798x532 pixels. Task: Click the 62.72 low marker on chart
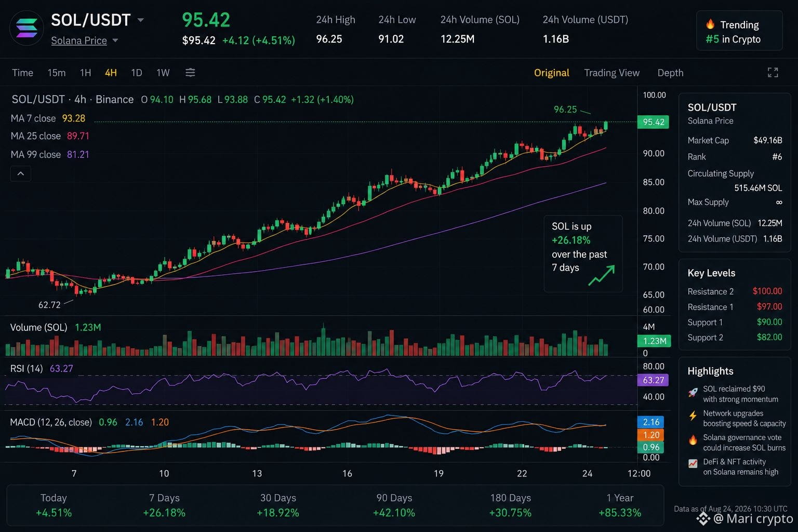(x=49, y=305)
